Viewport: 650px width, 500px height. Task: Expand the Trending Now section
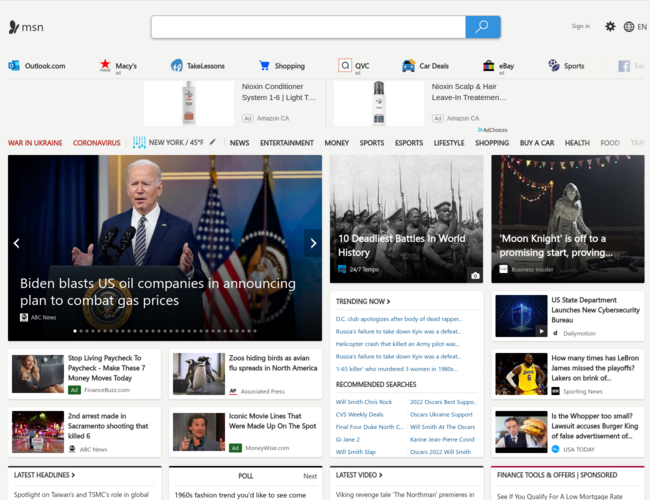[x=363, y=301]
